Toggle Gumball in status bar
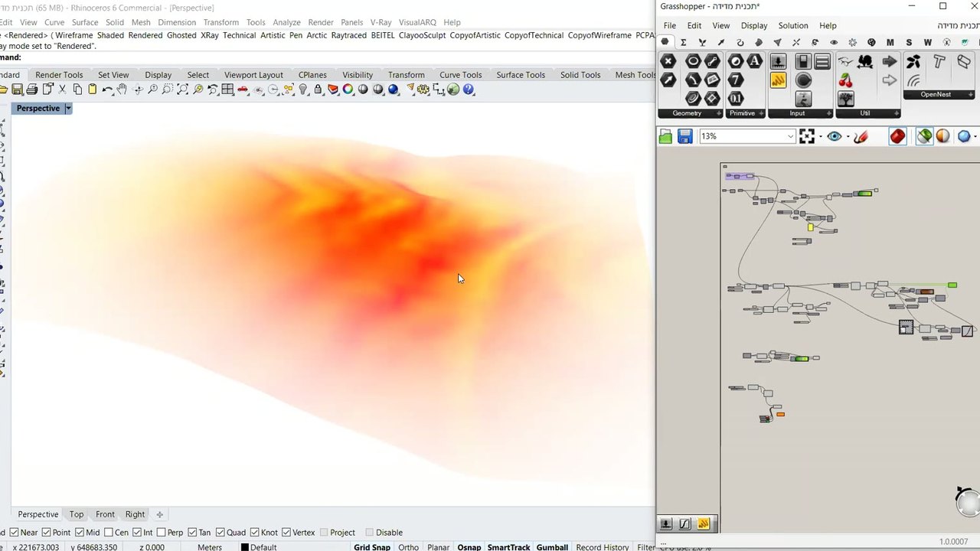Viewport: 980px width, 551px height. 552,547
